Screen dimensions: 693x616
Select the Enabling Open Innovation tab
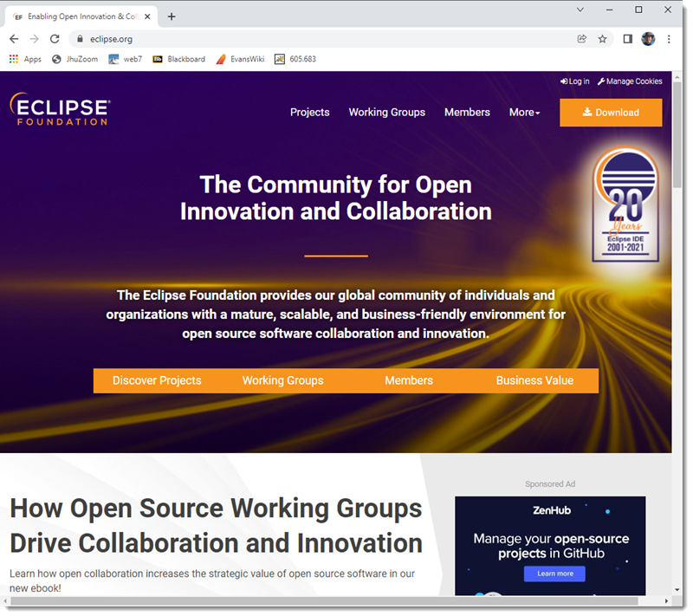(x=81, y=16)
